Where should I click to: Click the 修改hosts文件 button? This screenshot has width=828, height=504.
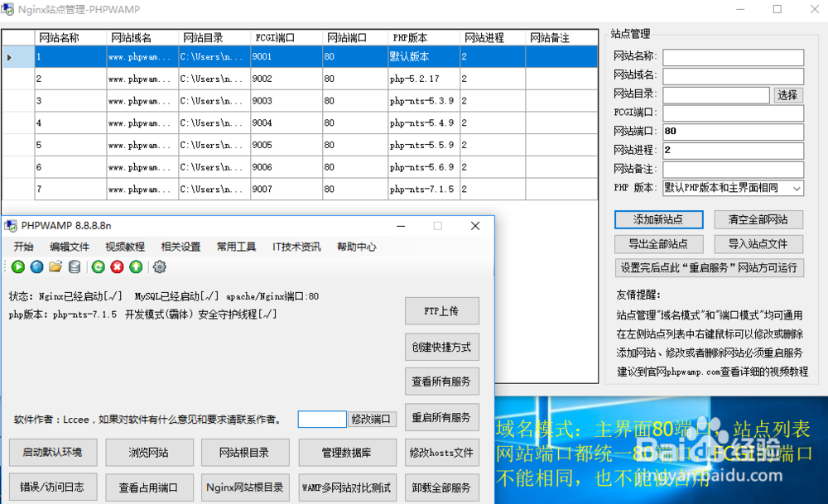(x=441, y=453)
